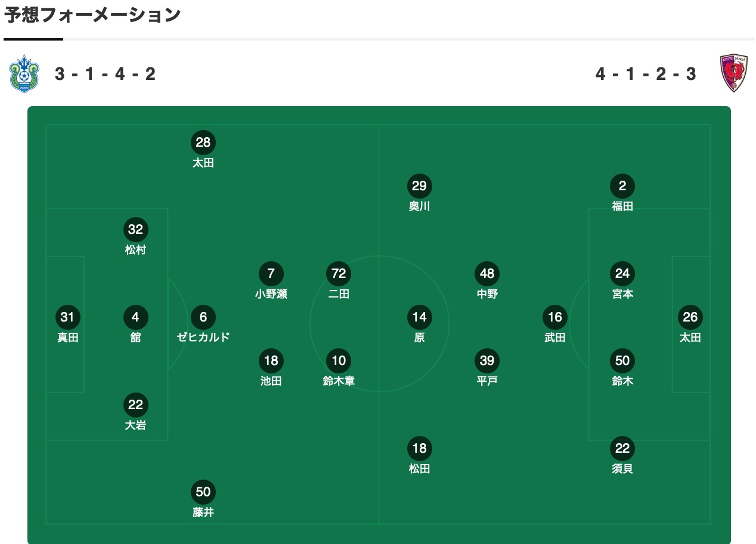Open the player name 平戸

click(487, 381)
